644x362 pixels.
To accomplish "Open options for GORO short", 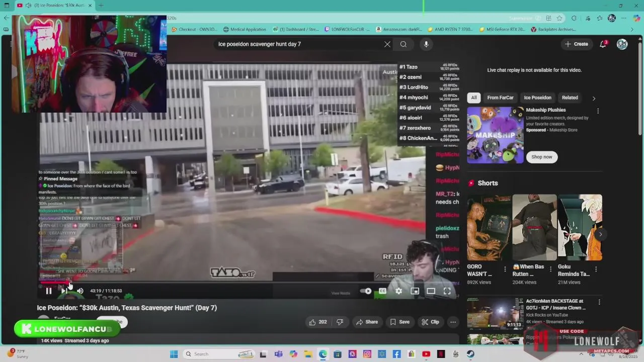I will (505, 269).
